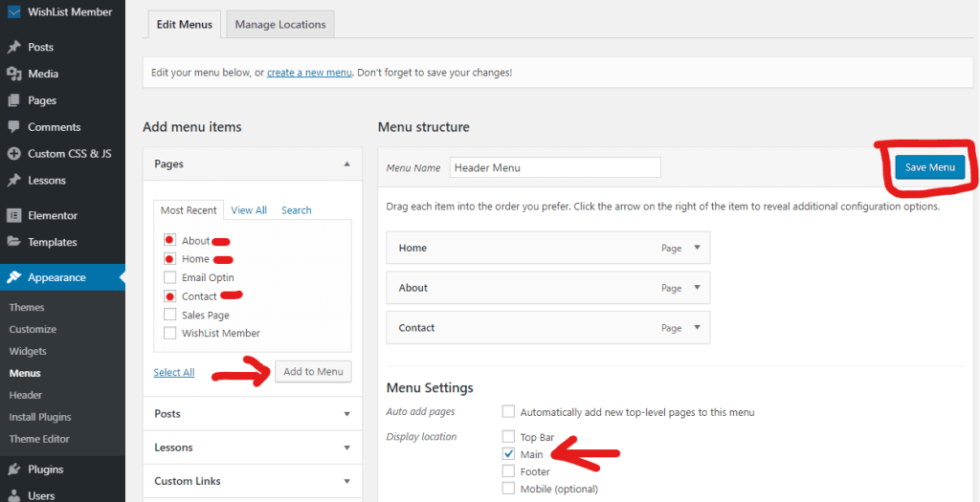Viewport: 980px width, 502px height.
Task: Open the View All pages tab
Action: click(x=249, y=210)
